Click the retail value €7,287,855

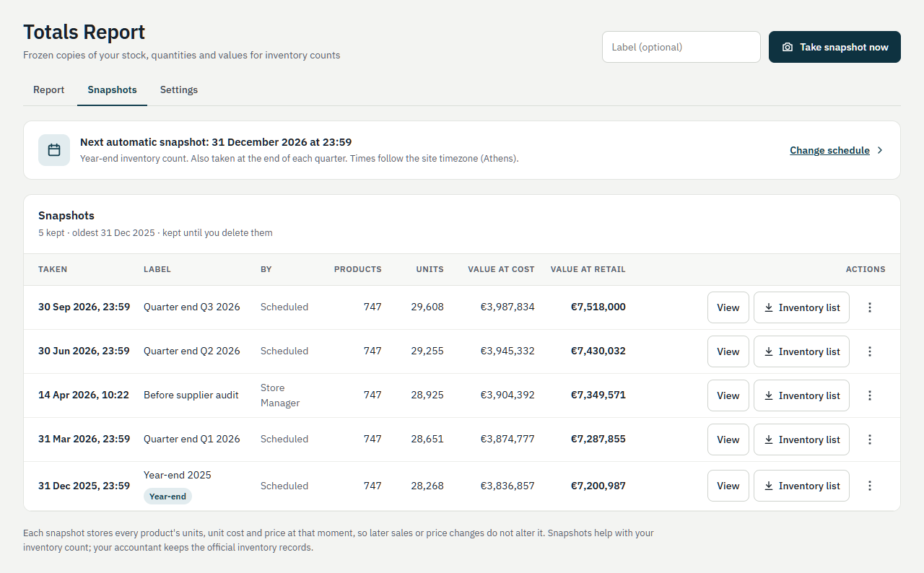[598, 439]
